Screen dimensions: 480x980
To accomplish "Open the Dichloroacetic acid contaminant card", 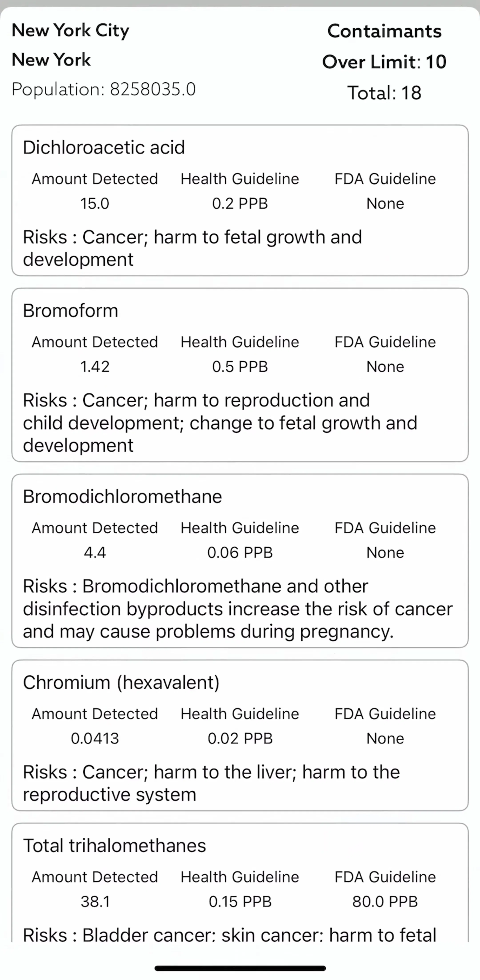I will point(240,201).
